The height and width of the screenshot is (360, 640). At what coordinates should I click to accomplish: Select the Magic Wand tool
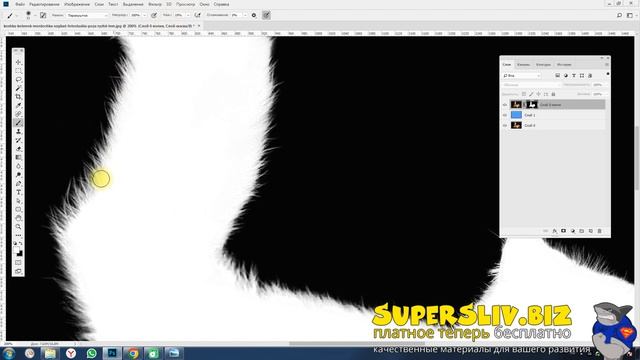pos(18,88)
